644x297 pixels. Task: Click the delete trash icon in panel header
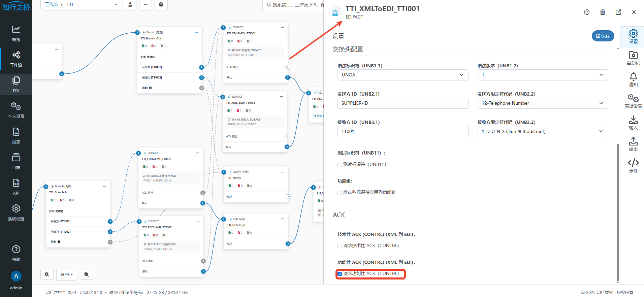pyautogui.click(x=603, y=12)
